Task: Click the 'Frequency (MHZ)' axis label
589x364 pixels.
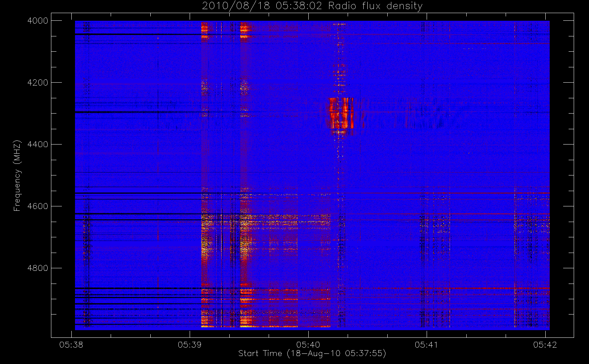Action: [x=17, y=175]
